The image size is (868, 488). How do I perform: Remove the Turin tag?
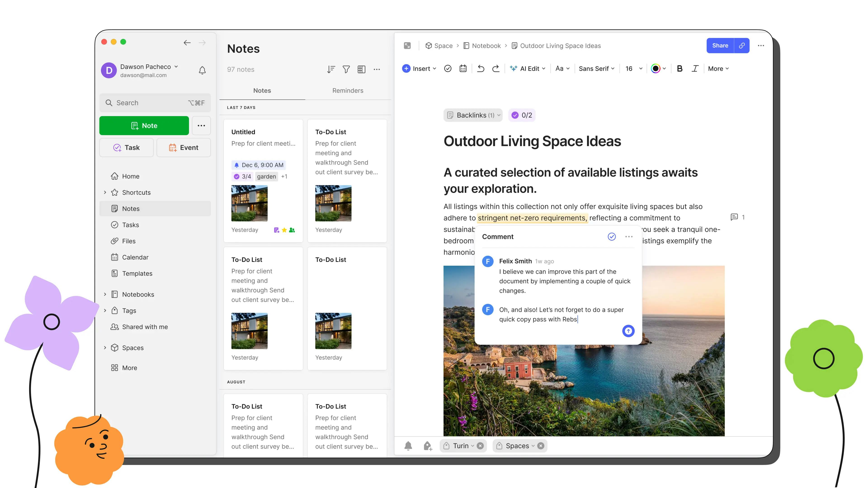click(481, 446)
